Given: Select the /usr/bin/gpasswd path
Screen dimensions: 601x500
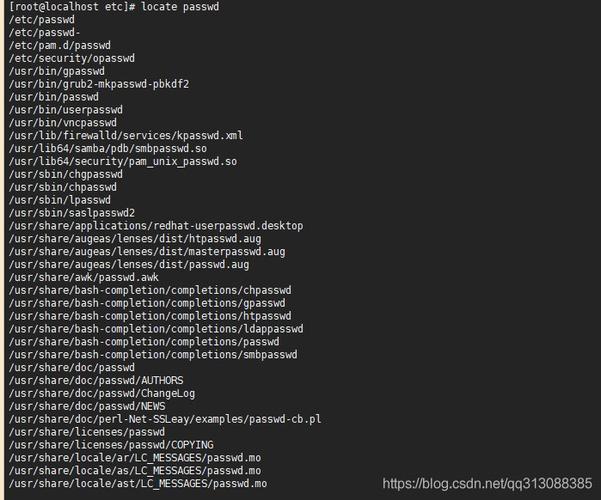Looking at the screenshot, I should [x=57, y=71].
